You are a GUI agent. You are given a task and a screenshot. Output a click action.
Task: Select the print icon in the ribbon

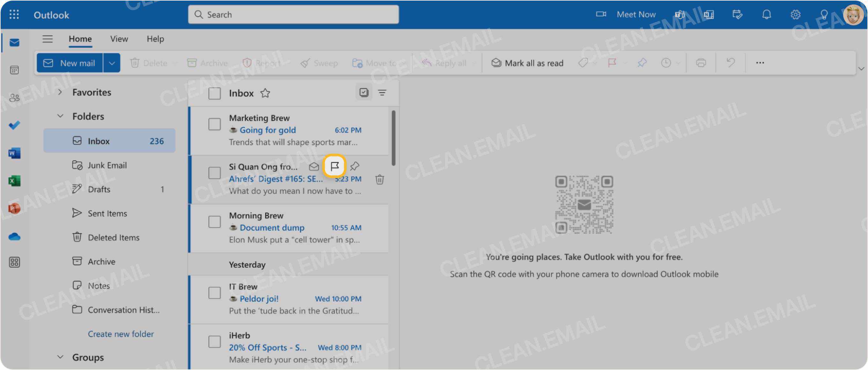point(701,63)
